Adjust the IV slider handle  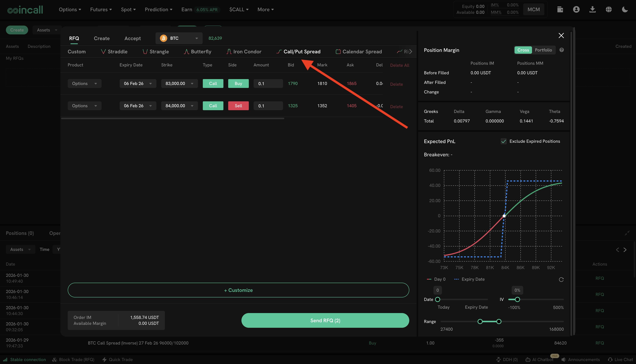click(x=517, y=299)
